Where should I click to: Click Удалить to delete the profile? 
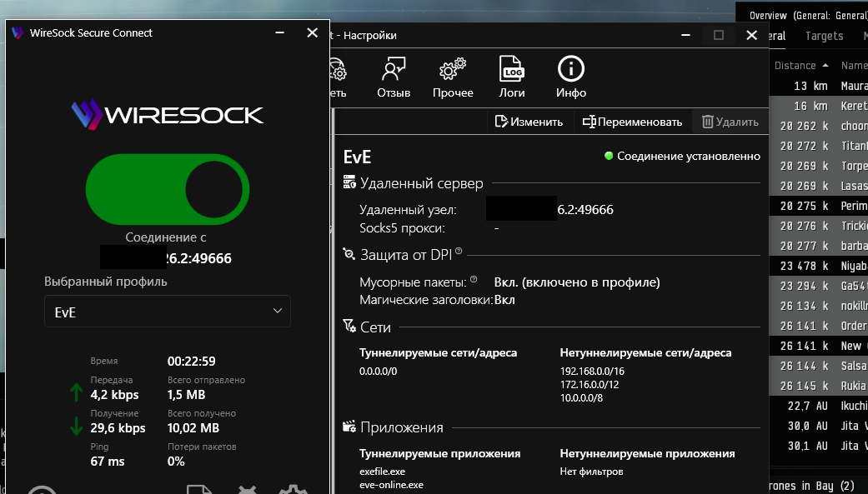click(730, 122)
